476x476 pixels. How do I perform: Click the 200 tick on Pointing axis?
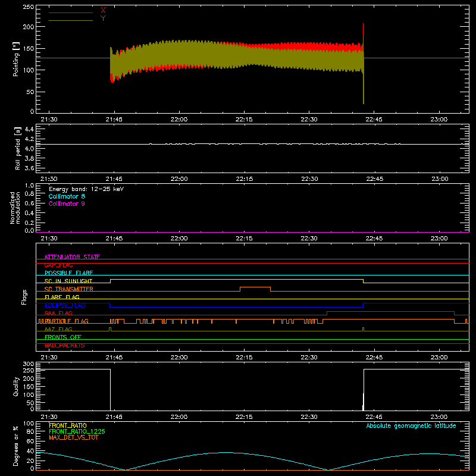pyautogui.click(x=29, y=27)
